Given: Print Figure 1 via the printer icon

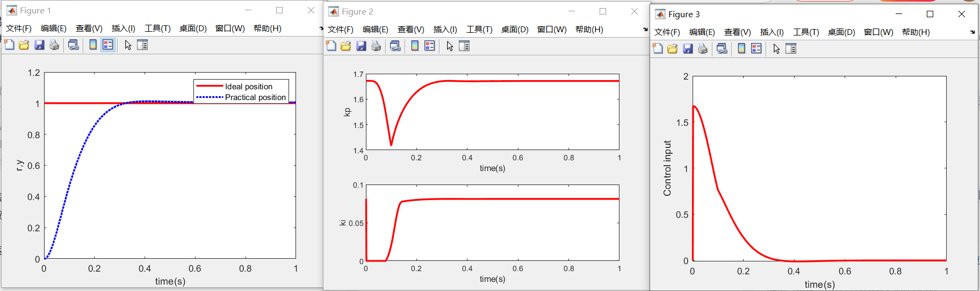Looking at the screenshot, I should coord(54,45).
